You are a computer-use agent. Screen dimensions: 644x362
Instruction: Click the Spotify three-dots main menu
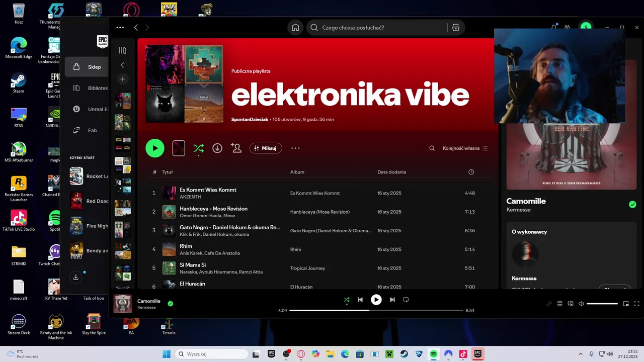coord(120,28)
